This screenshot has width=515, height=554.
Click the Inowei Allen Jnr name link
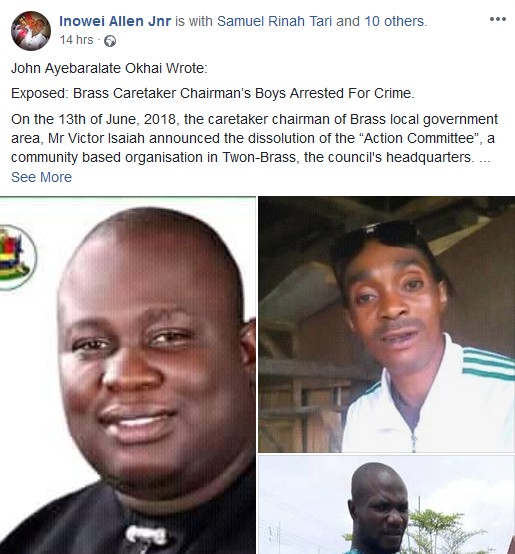click(115, 21)
